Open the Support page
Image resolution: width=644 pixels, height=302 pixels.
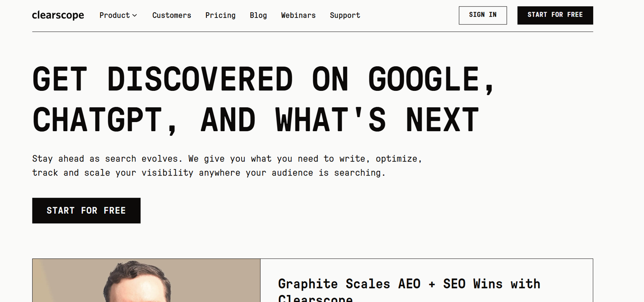(x=345, y=15)
